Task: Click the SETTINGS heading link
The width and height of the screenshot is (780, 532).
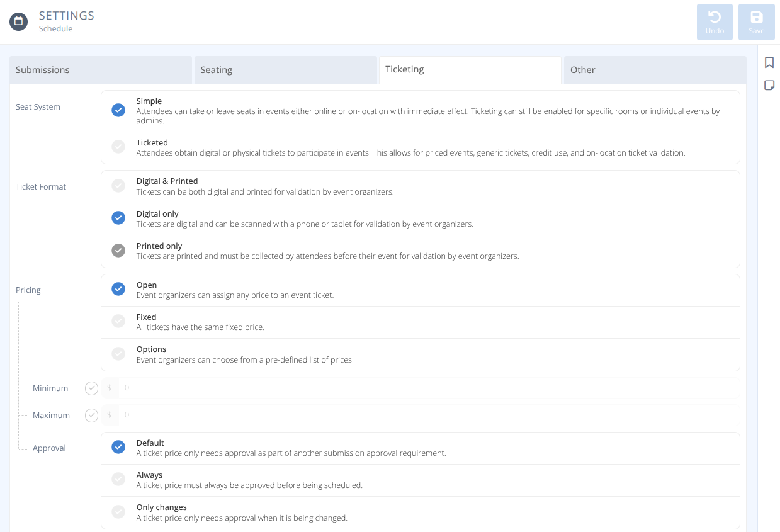Action: (67, 15)
